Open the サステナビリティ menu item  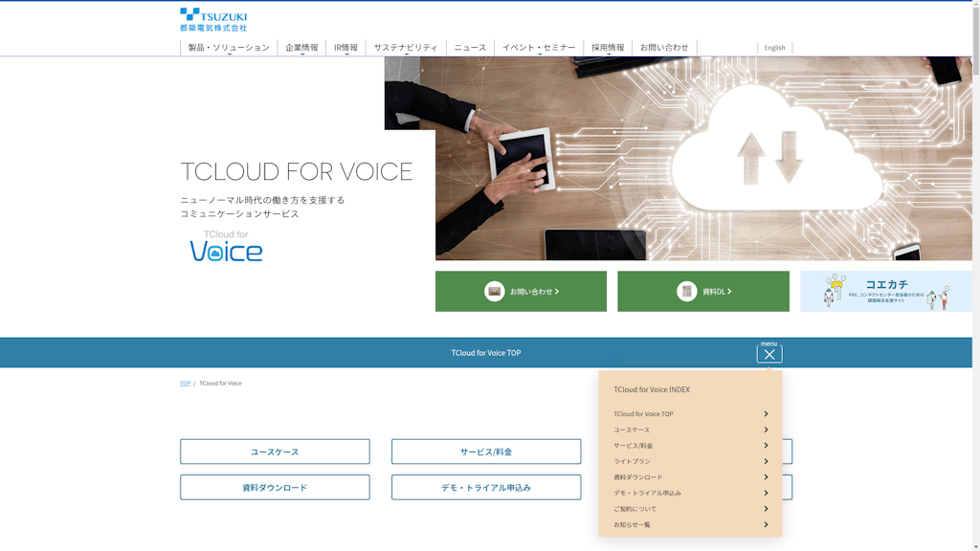(406, 48)
